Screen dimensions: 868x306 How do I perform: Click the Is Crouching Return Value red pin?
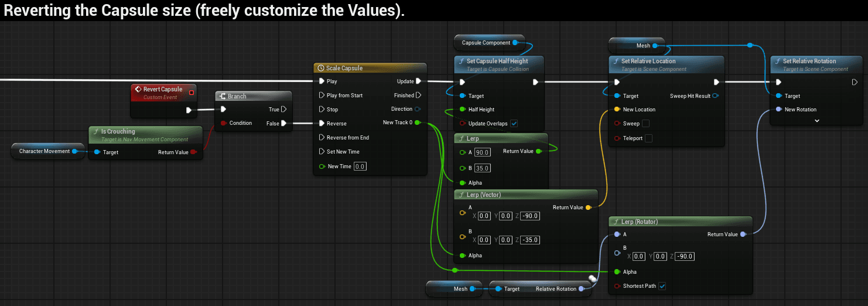(194, 152)
